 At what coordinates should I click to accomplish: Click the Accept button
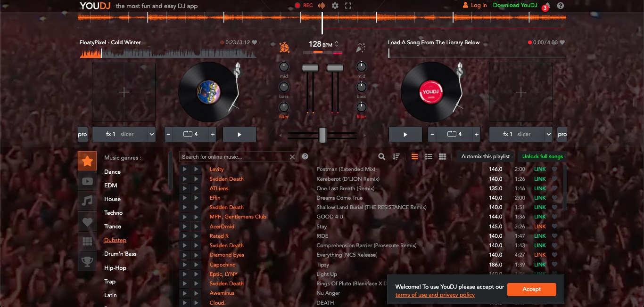pos(532,289)
